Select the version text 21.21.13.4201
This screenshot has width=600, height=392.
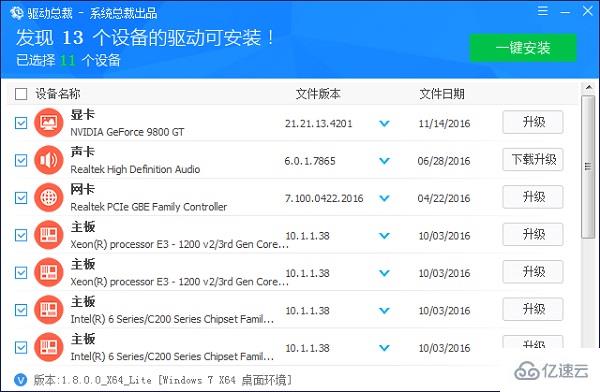[x=318, y=123]
